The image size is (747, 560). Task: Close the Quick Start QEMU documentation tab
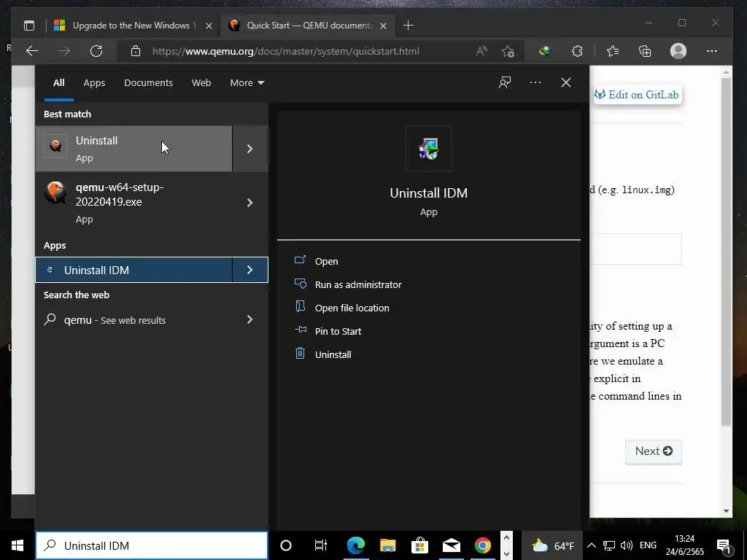[x=383, y=26]
